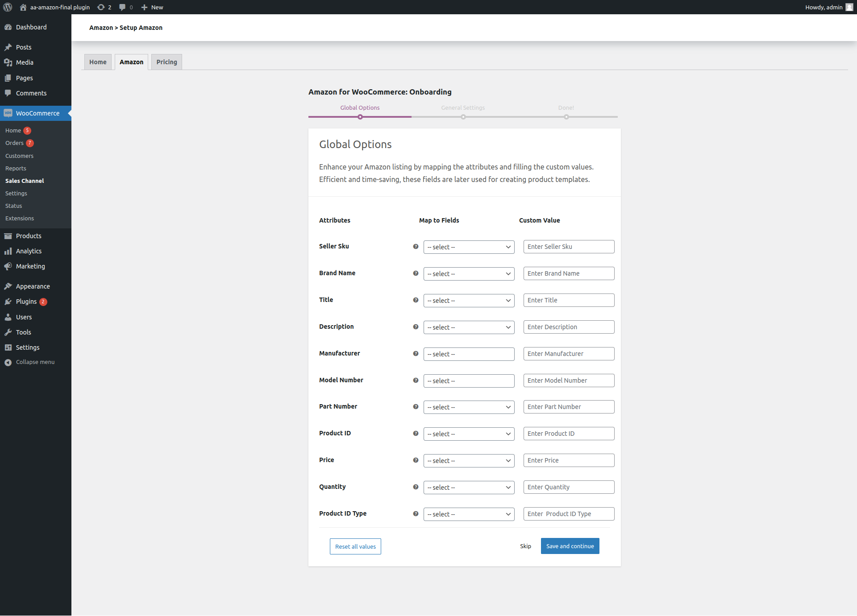Click the General Settings progress step marker
Screen dimensions: 857x616
coord(463,117)
